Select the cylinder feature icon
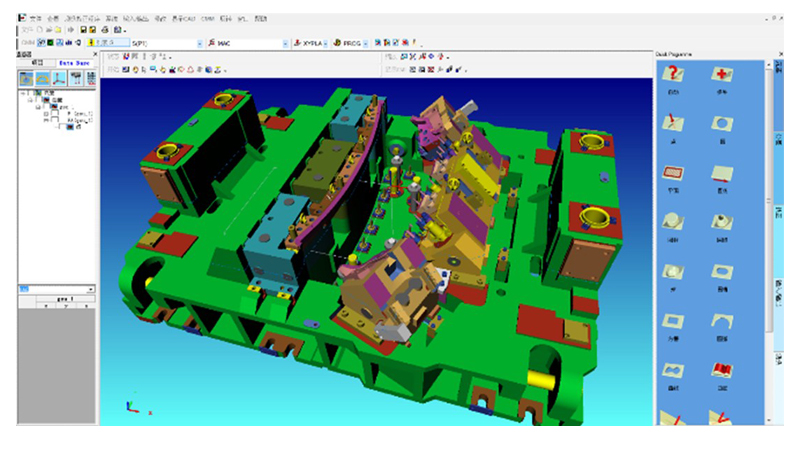Viewport: 800px width, 460px height. click(x=675, y=223)
